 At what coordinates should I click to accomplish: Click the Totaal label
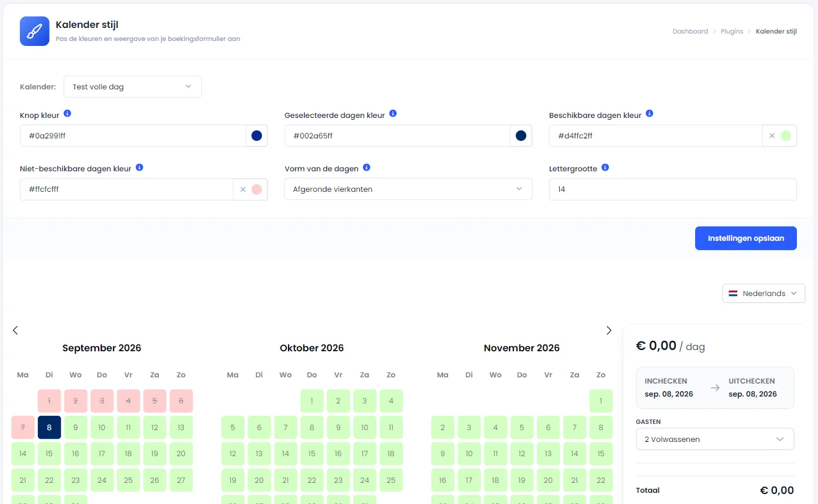[648, 490]
